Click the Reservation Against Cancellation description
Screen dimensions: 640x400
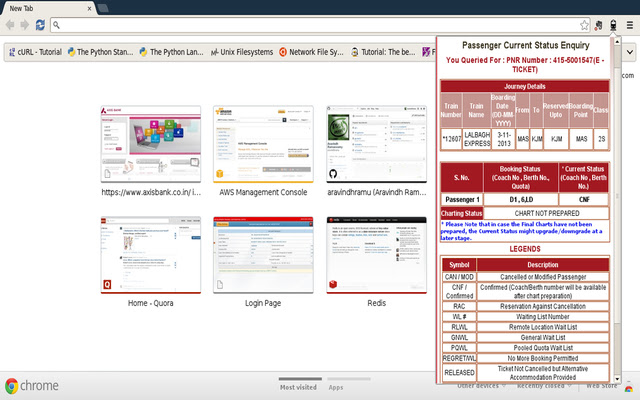pos(543,306)
